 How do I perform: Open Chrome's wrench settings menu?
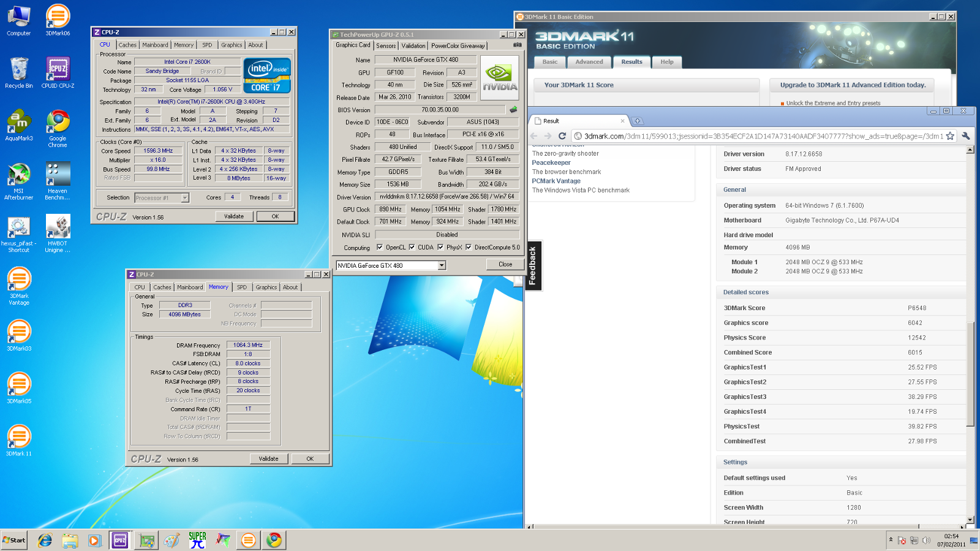(966, 136)
